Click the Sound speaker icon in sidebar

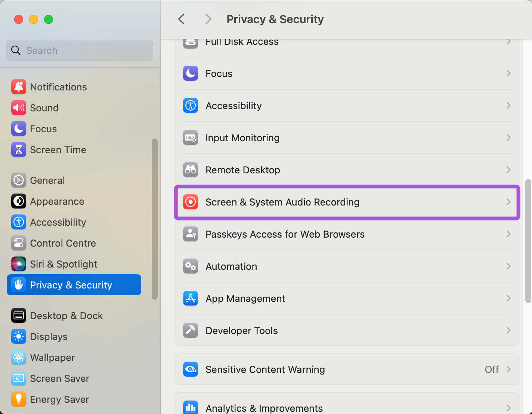click(19, 108)
